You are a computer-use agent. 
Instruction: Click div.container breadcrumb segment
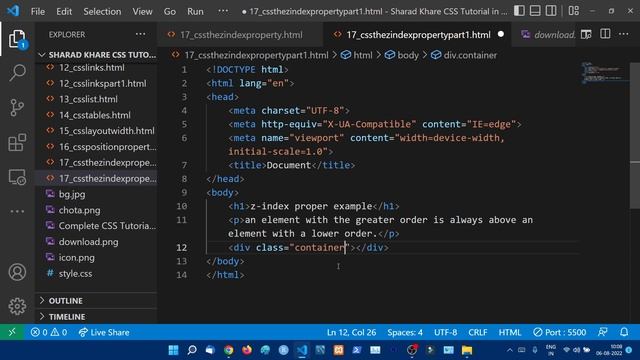(x=464, y=55)
